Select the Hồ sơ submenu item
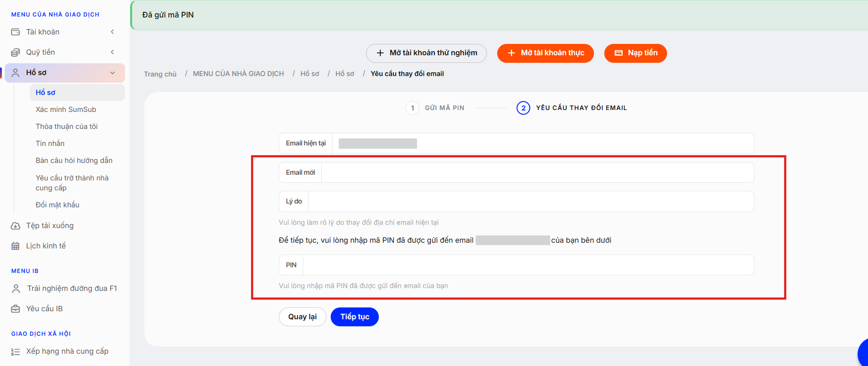The height and width of the screenshot is (366, 868). click(x=77, y=93)
